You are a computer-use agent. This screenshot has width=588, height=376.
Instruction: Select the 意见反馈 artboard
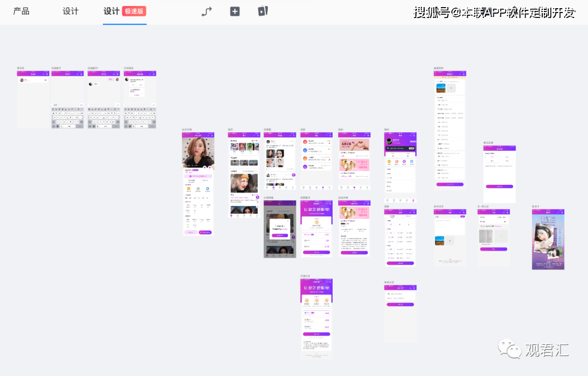(499, 174)
